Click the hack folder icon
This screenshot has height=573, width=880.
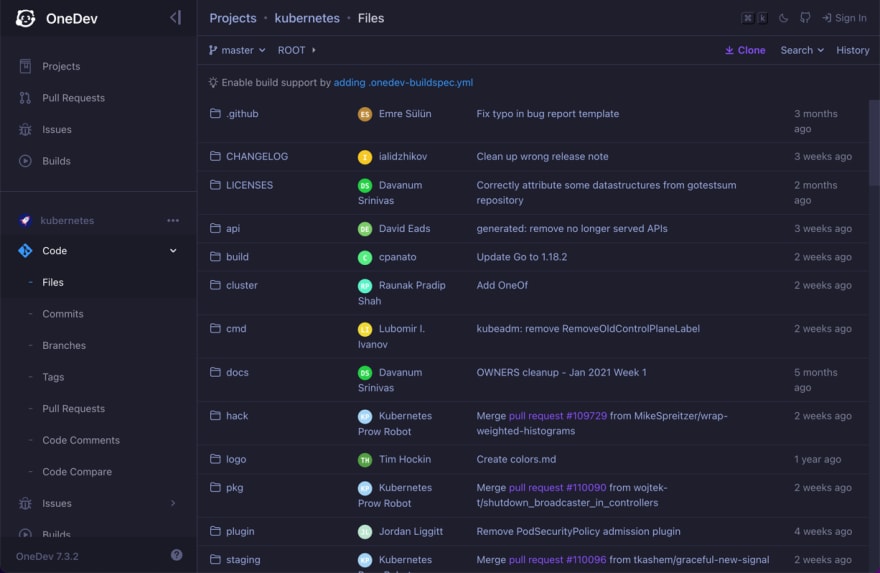click(215, 416)
